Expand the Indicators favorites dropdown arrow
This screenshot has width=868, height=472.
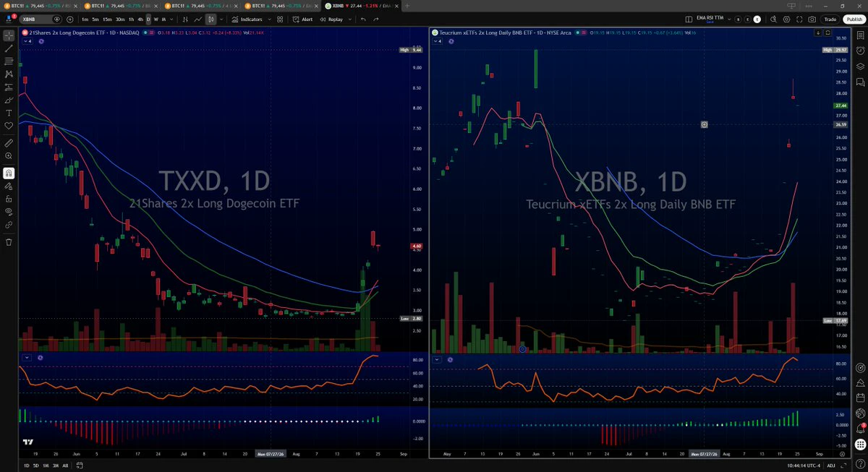point(269,20)
